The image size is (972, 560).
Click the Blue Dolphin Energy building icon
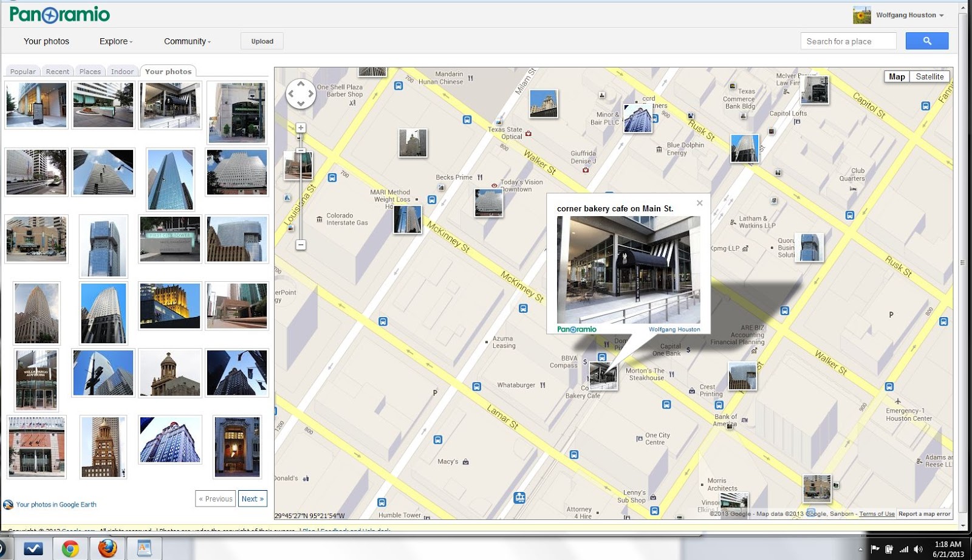[659, 149]
